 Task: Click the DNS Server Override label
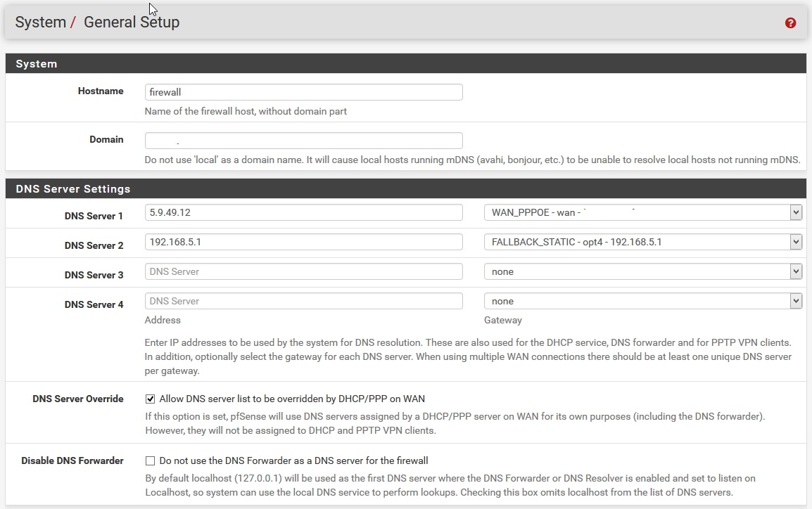tap(78, 399)
